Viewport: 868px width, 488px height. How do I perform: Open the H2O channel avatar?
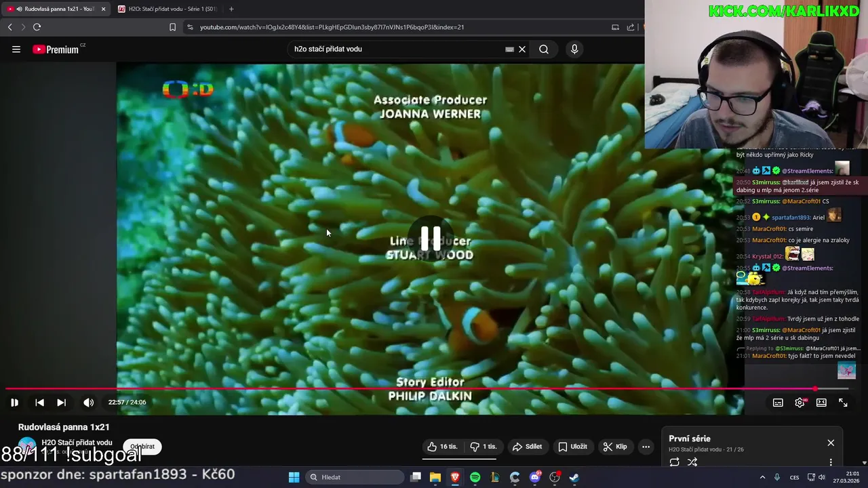pos(27,447)
